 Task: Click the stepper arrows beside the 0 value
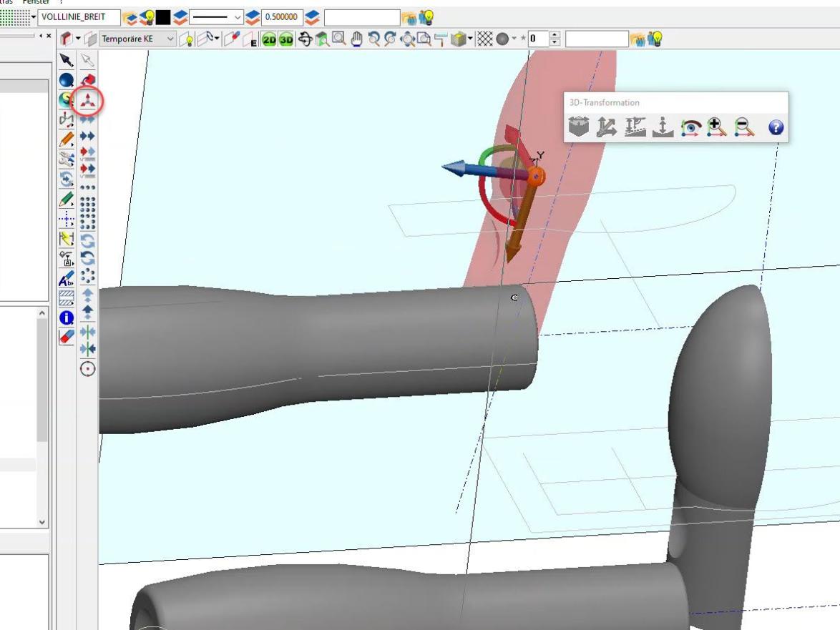point(555,39)
